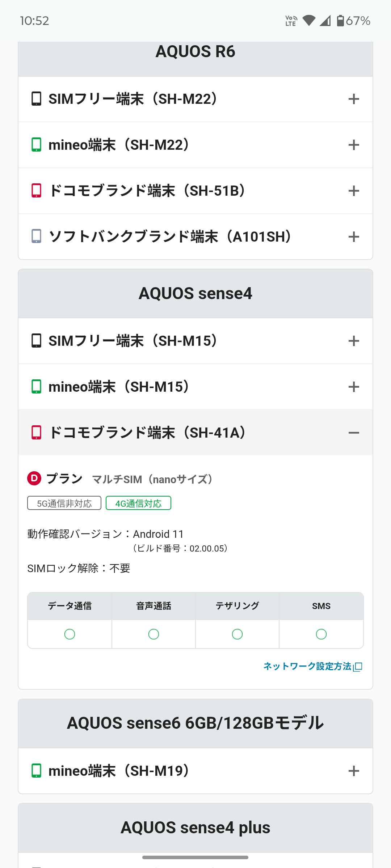Expand ソフトバンクブランド端末 (A101SH) plus sign
The width and height of the screenshot is (391, 868).
[x=354, y=237]
